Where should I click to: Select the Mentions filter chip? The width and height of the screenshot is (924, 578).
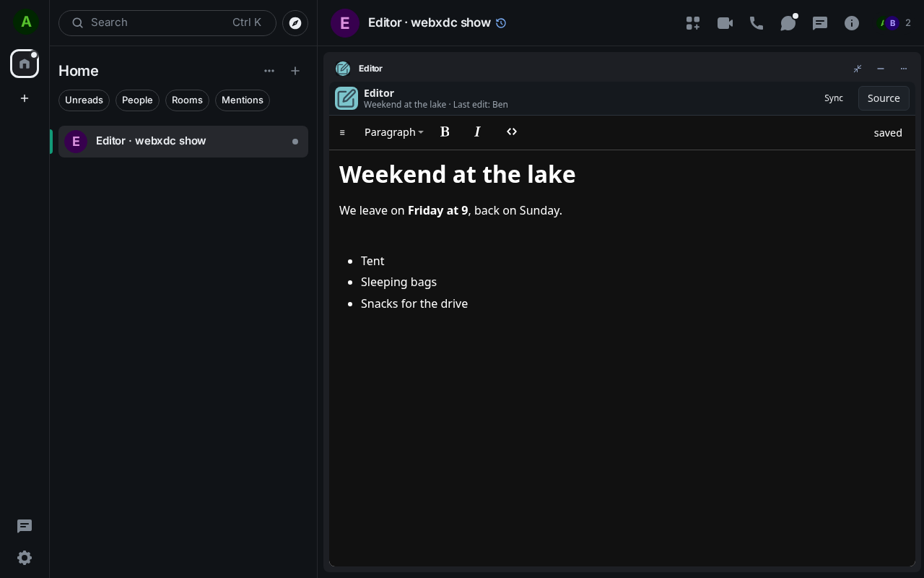click(243, 100)
